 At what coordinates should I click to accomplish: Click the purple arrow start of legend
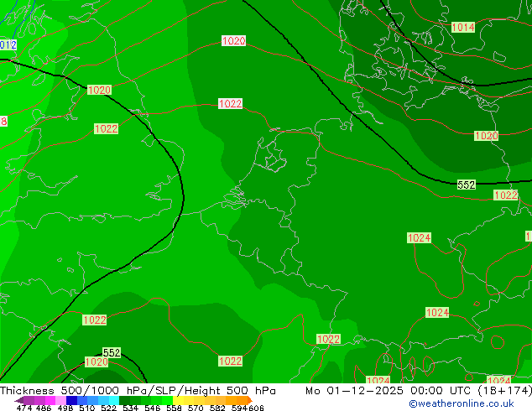(x=19, y=400)
